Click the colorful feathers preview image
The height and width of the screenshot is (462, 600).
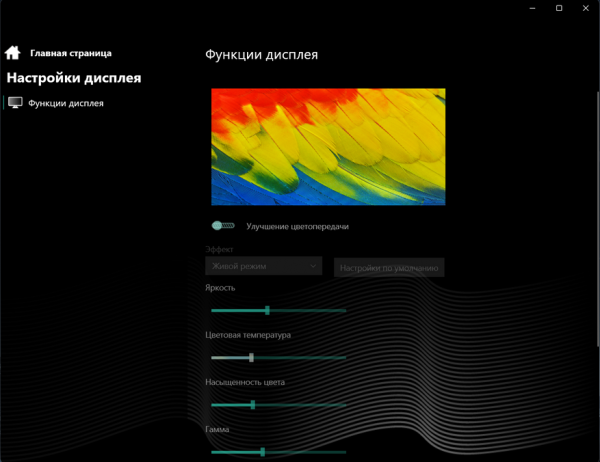tap(328, 147)
